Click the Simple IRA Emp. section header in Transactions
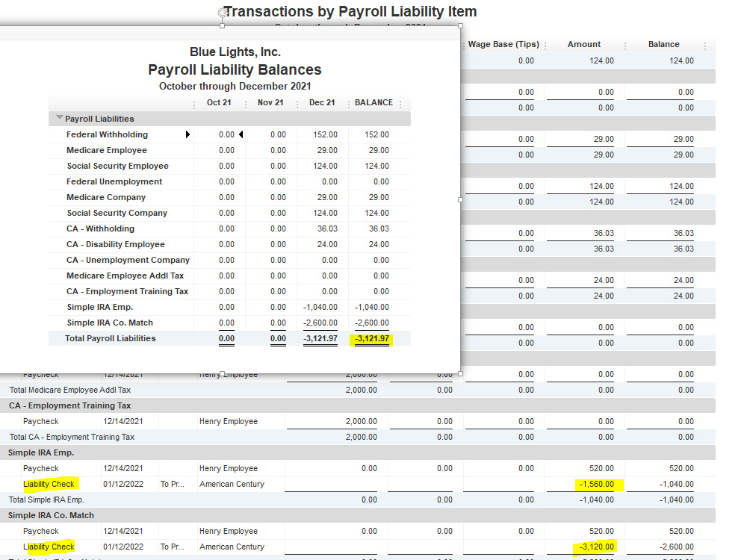Screen dimensions: 747x560 point(357,453)
